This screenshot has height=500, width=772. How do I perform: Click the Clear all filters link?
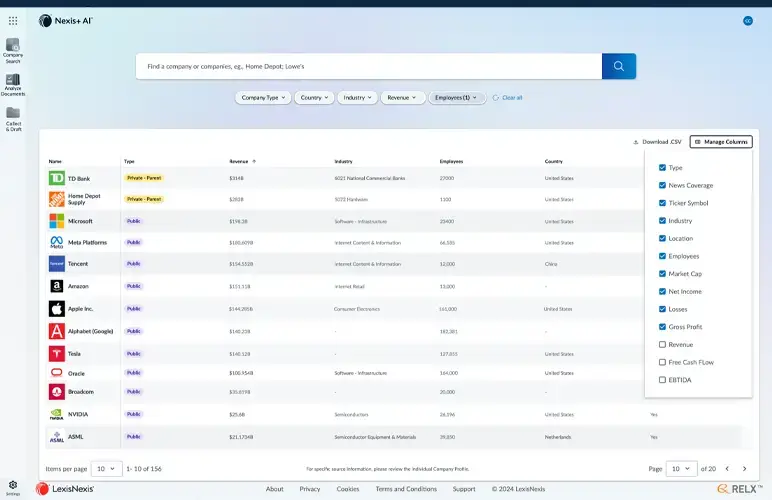[x=511, y=98]
